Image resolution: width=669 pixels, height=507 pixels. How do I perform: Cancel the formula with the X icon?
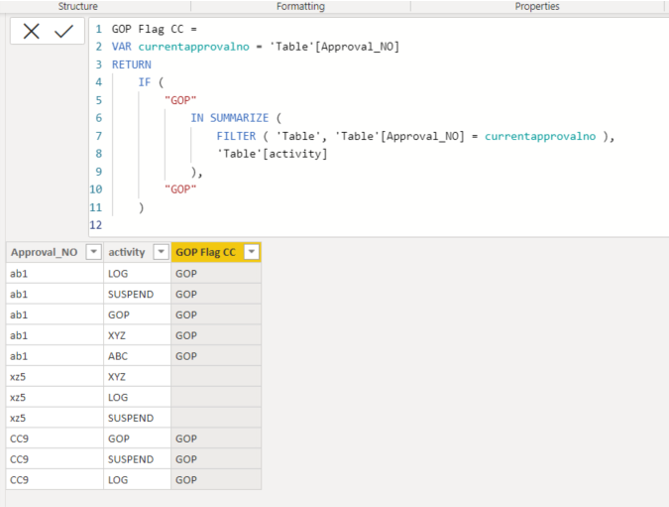(x=31, y=31)
